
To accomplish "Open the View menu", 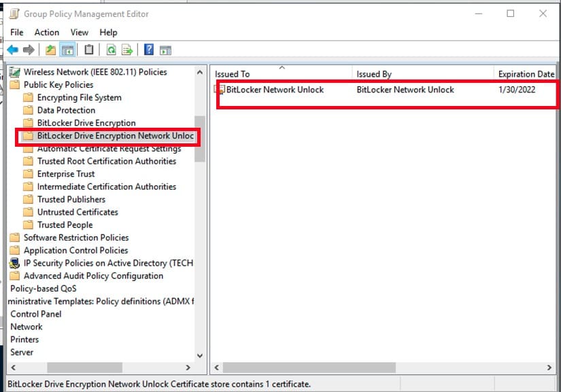I will [80, 32].
